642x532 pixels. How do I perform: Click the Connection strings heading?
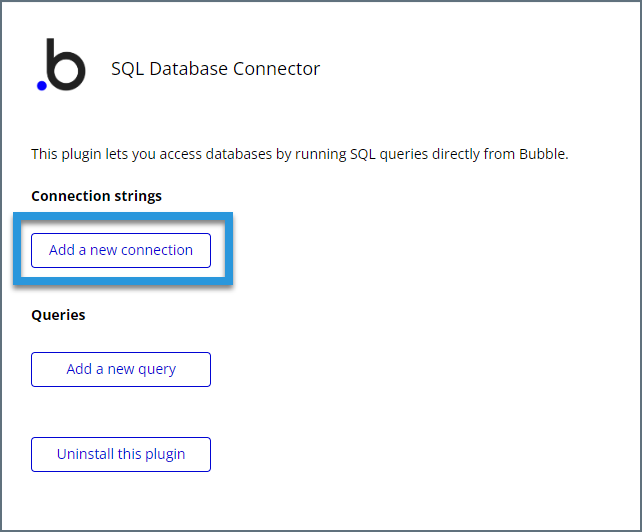[97, 196]
